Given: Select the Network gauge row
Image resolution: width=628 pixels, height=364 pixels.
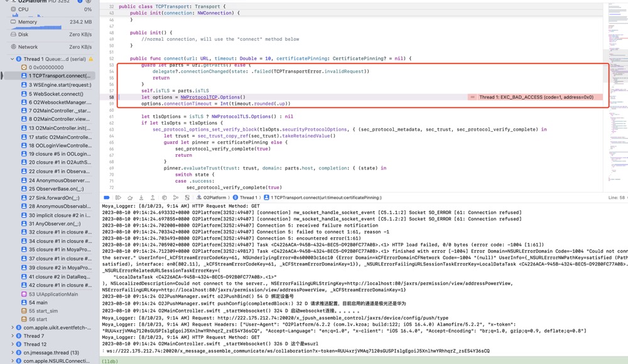Looking at the screenshot, I should click(x=50, y=46).
